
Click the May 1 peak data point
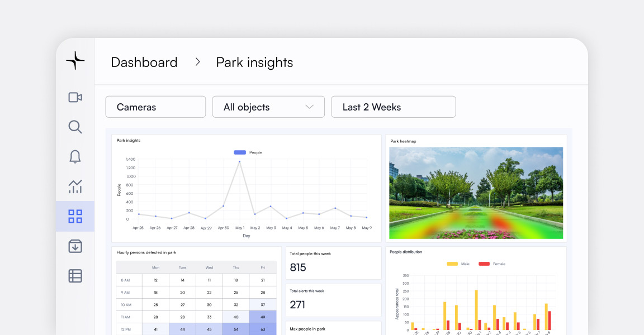coord(240,162)
